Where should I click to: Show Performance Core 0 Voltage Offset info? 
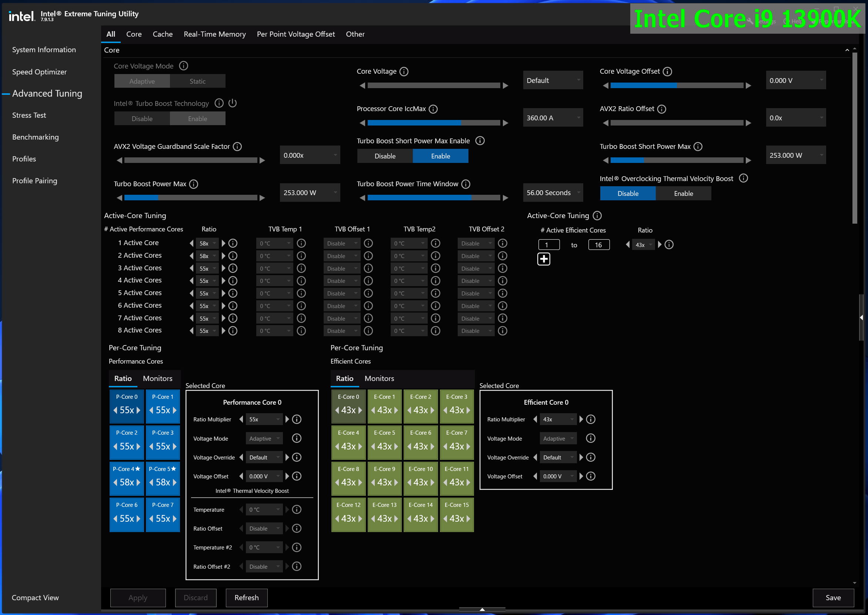(297, 477)
